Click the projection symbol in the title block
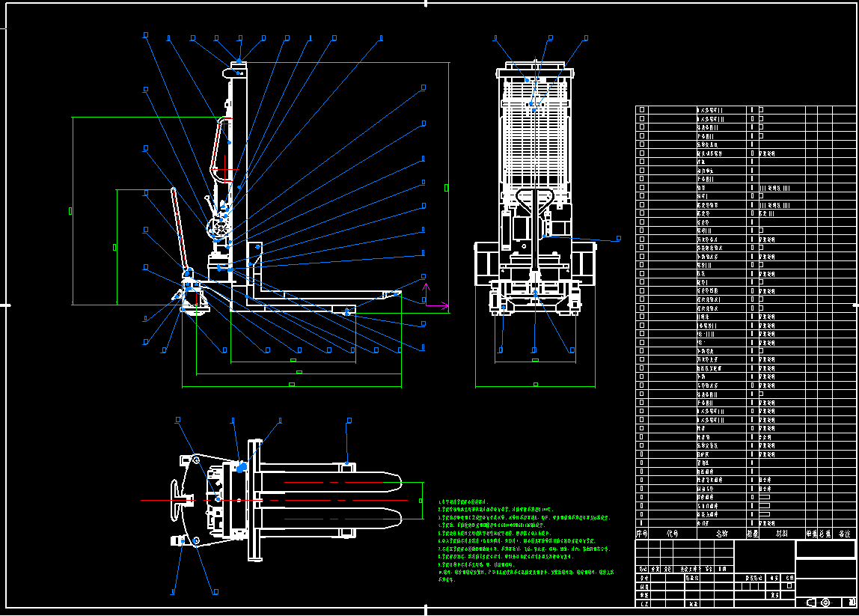The image size is (859, 616). 819,603
